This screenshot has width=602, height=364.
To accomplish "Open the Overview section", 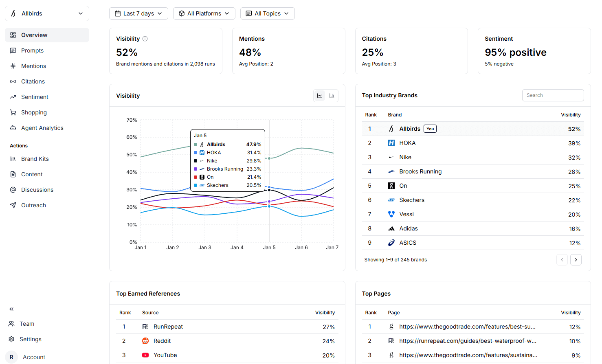I will coord(34,35).
